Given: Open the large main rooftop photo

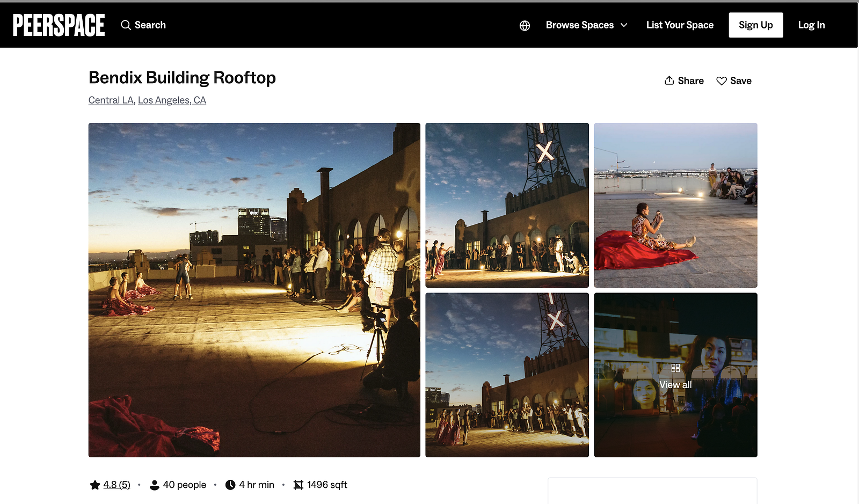Looking at the screenshot, I should coord(254,290).
